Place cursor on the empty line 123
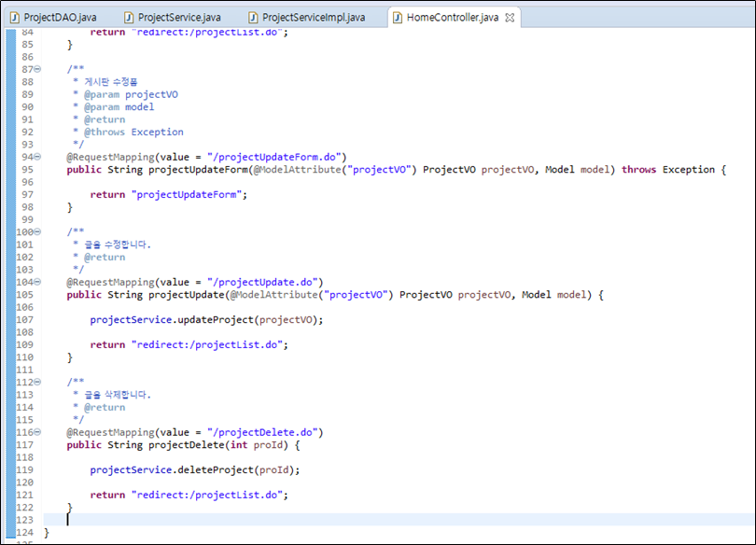This screenshot has width=756, height=545. (399, 520)
